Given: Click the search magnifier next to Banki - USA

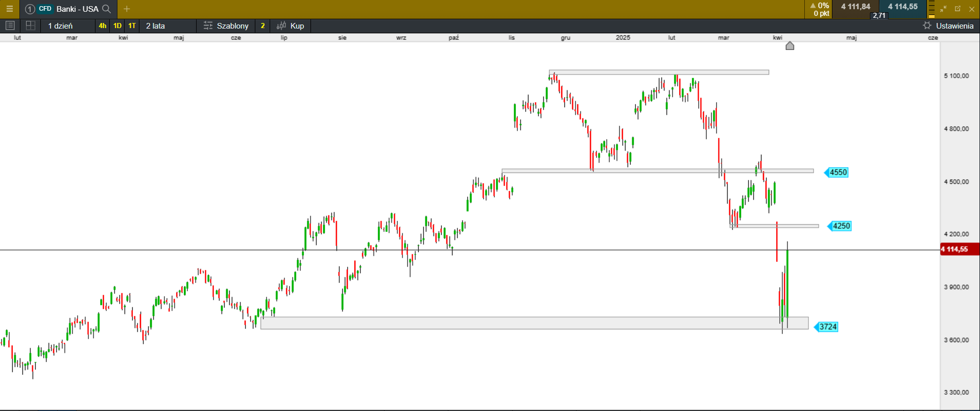Looking at the screenshot, I should tap(107, 9).
